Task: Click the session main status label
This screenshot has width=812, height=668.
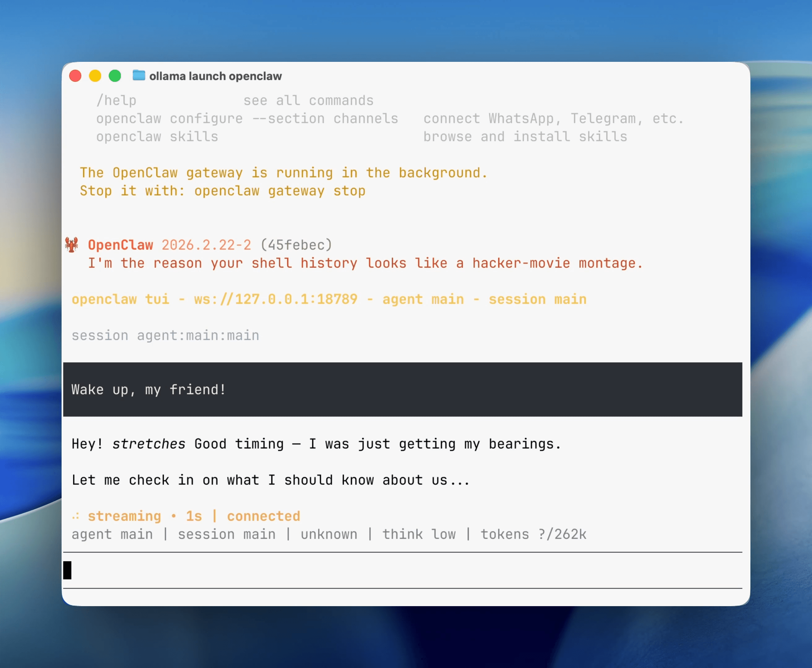Action: pos(227,534)
